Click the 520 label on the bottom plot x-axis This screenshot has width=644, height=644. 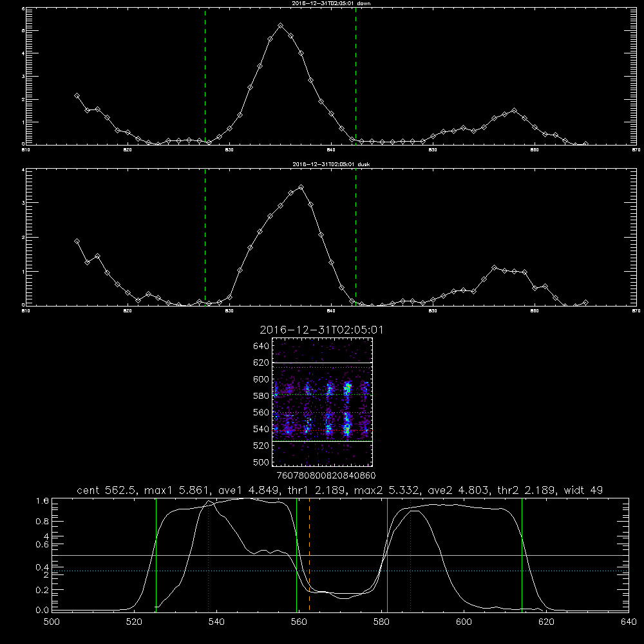[134, 622]
